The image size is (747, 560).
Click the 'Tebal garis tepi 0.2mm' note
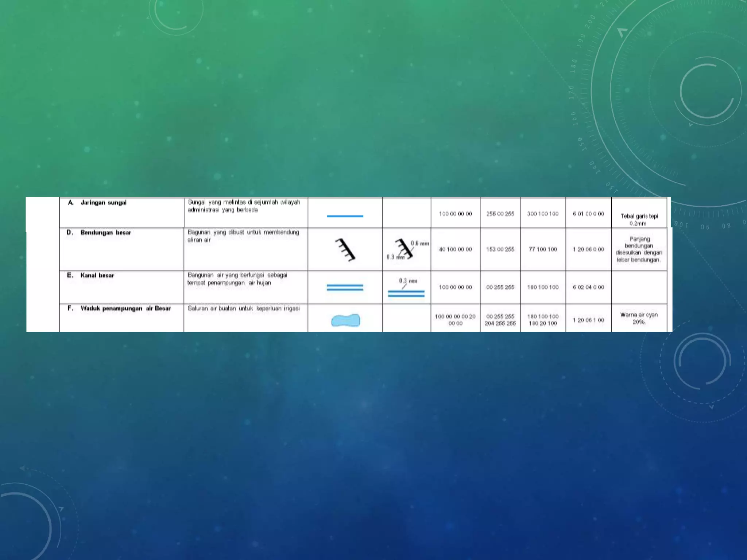639,219
